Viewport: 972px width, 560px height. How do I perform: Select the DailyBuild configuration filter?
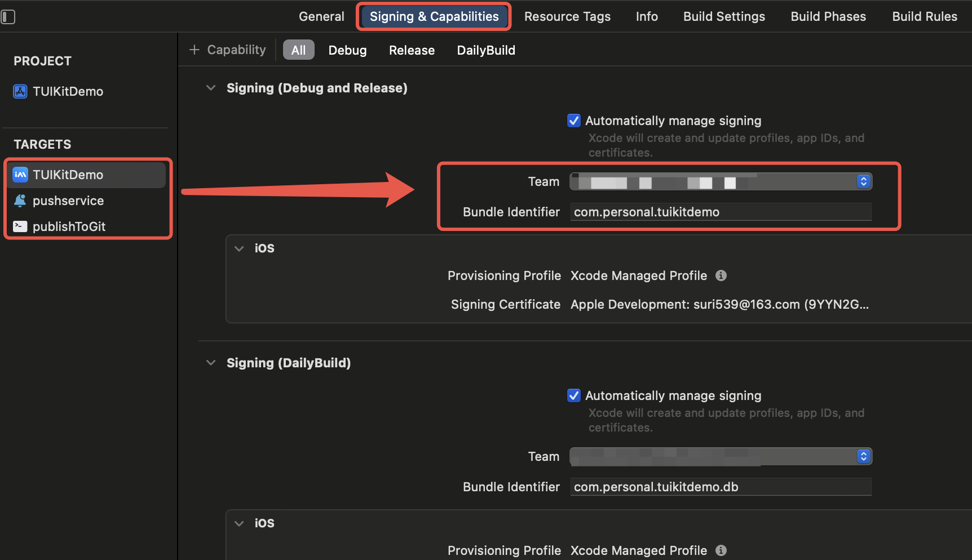coord(486,50)
